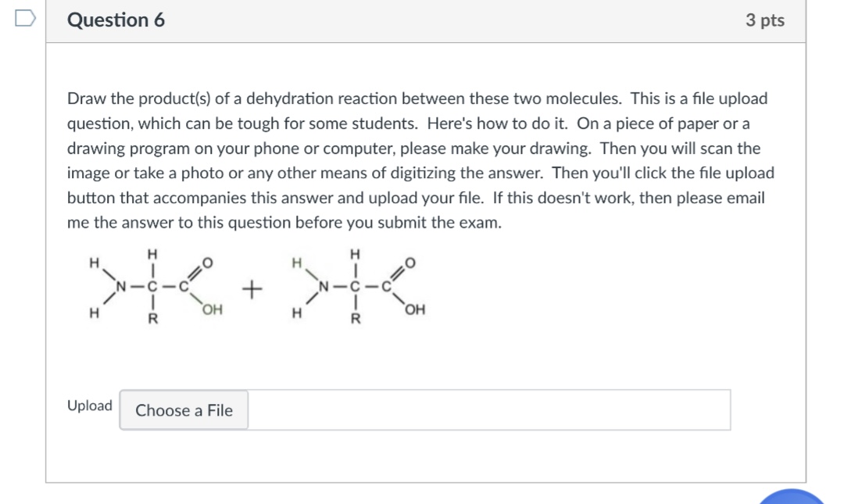This screenshot has width=862, height=504.
Task: Click the plus sign between the two molecules
Action: click(252, 289)
